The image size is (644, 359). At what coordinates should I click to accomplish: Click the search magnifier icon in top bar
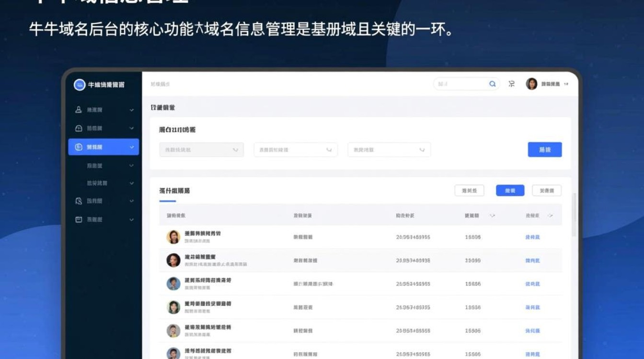coord(492,83)
